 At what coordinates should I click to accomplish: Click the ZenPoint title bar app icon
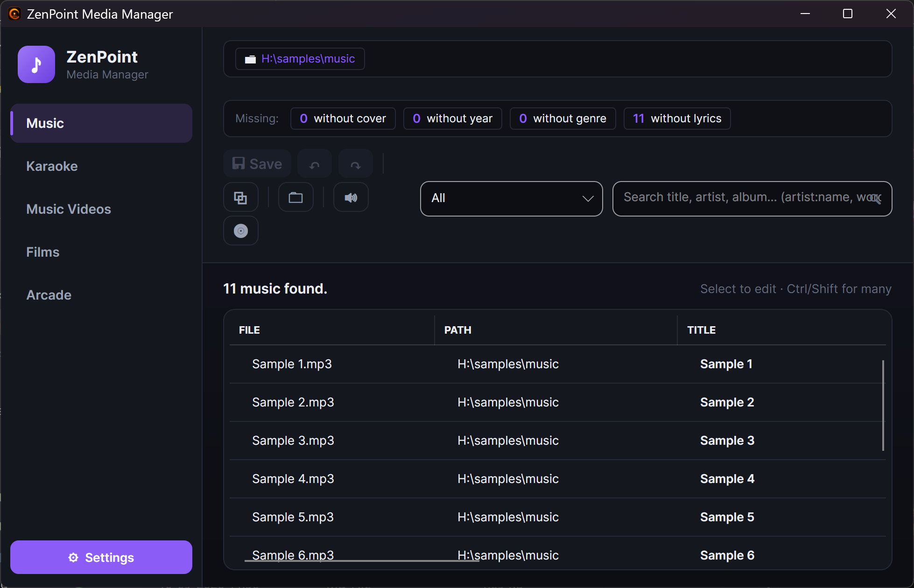[14, 14]
